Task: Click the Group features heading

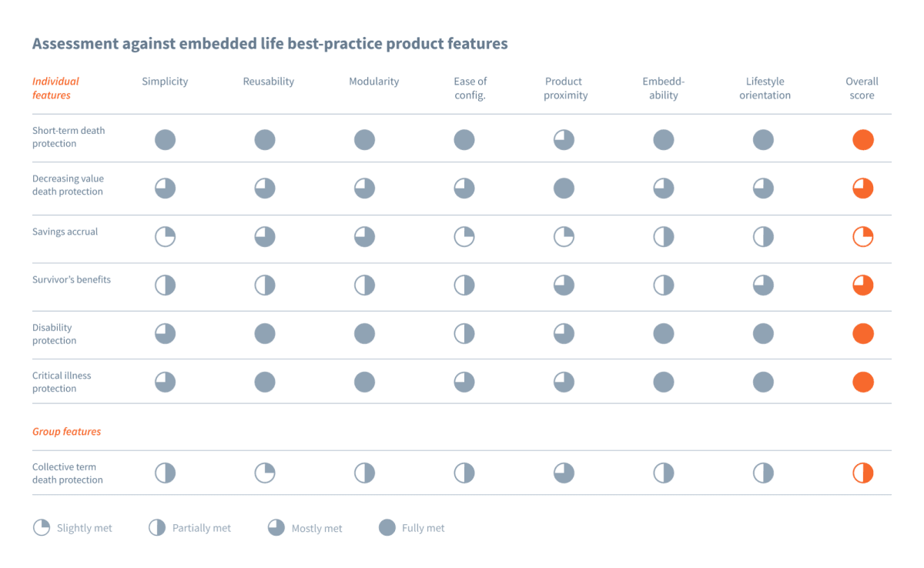Action: point(66,432)
